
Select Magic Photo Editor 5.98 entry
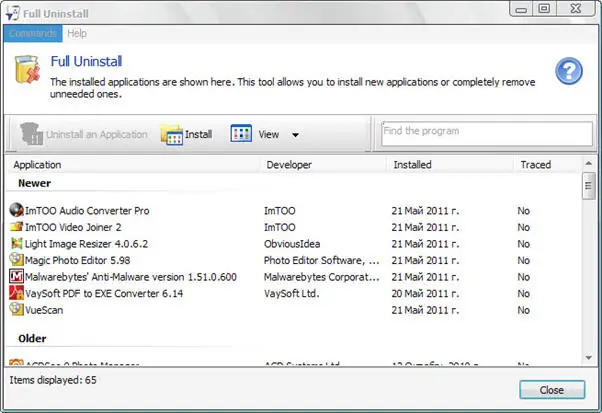[x=78, y=260]
